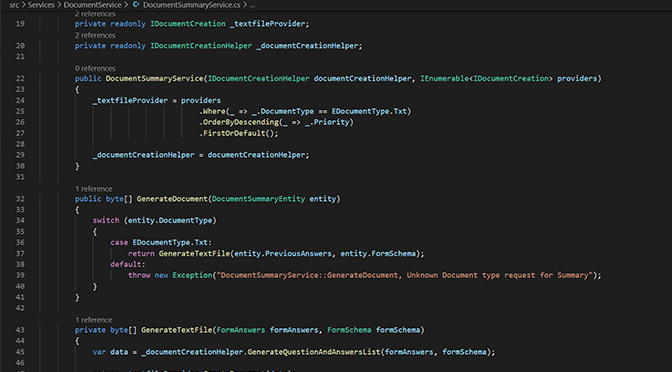This screenshot has width=672, height=372.
Task: Click OrderByDescending on line 26
Action: click(241, 122)
